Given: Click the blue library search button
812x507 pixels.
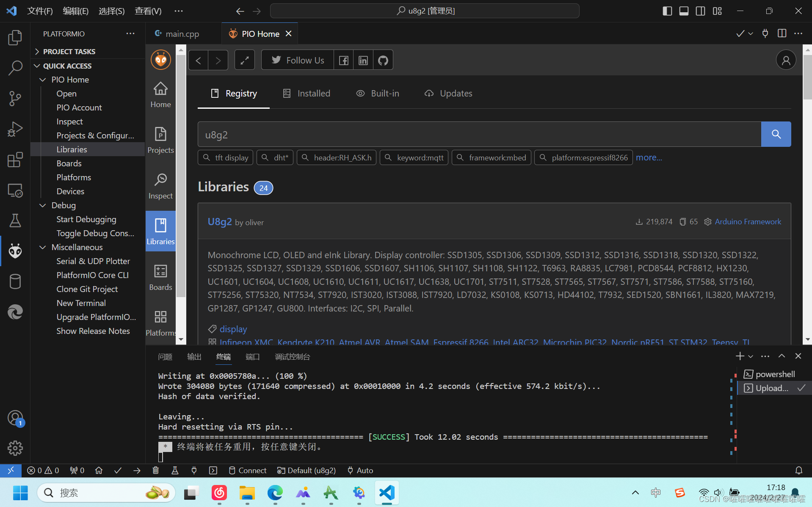Looking at the screenshot, I should pyautogui.click(x=776, y=134).
